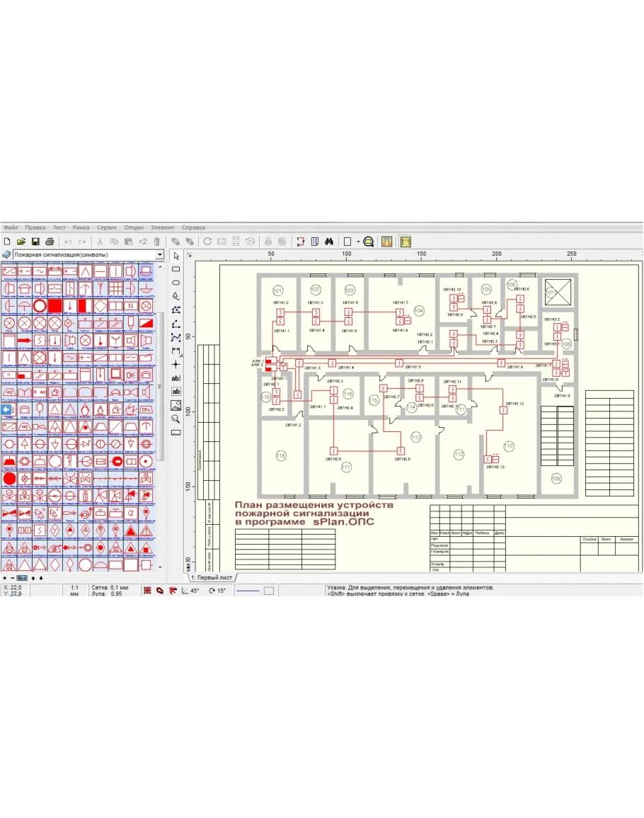Expand the arrow beside the frame button
Screen dimensions: 644x818
[358, 242]
